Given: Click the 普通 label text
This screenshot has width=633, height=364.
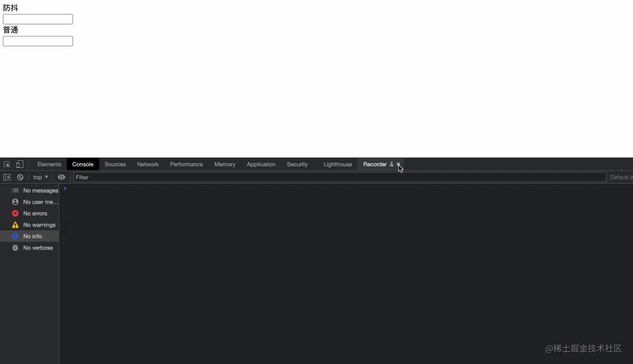Looking at the screenshot, I should (x=10, y=30).
